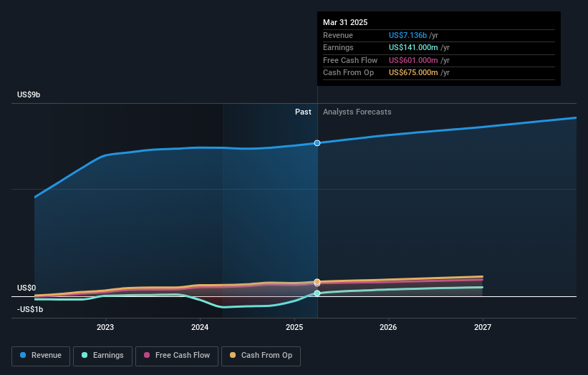Select the Cash From Op data point marker

click(x=317, y=281)
